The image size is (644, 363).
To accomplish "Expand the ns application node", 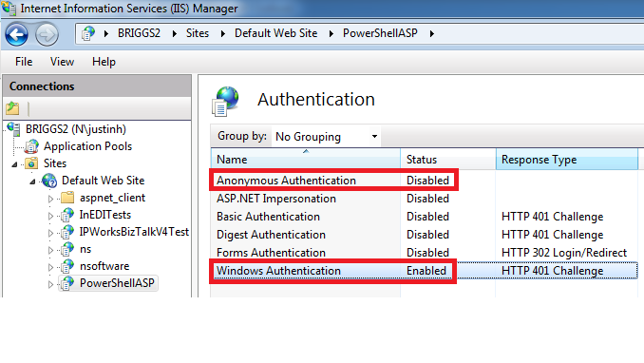I will tap(50, 250).
